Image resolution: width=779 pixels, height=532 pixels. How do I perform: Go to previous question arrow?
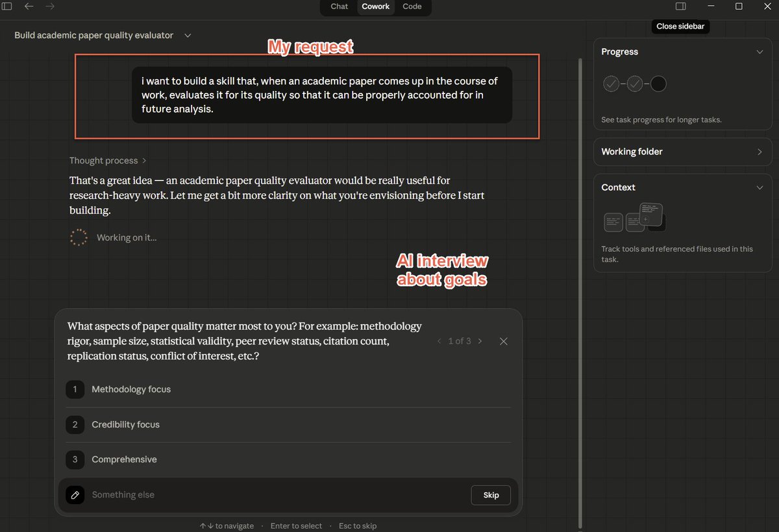[x=439, y=341]
